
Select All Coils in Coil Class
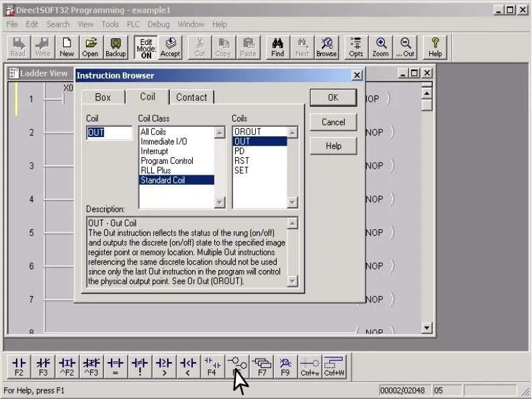click(x=177, y=132)
